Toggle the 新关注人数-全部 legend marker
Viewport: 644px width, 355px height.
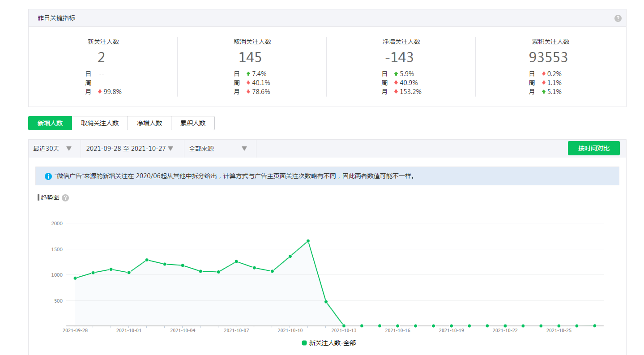(304, 343)
